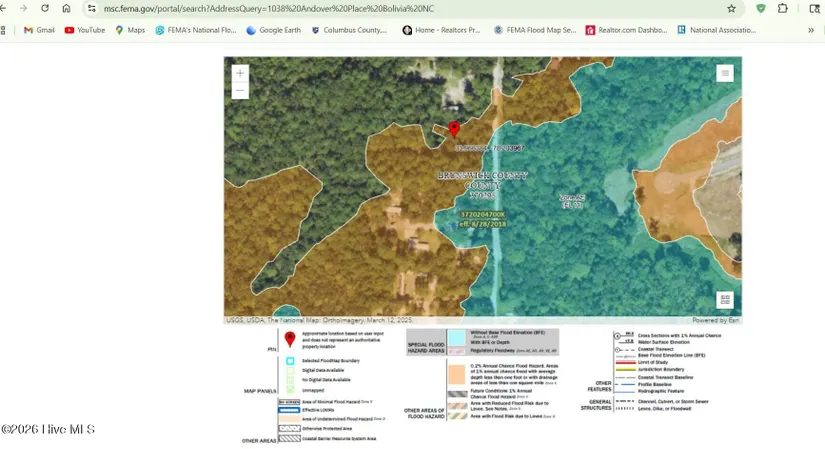
Task: Open the Gmail bookmark
Action: point(39,30)
